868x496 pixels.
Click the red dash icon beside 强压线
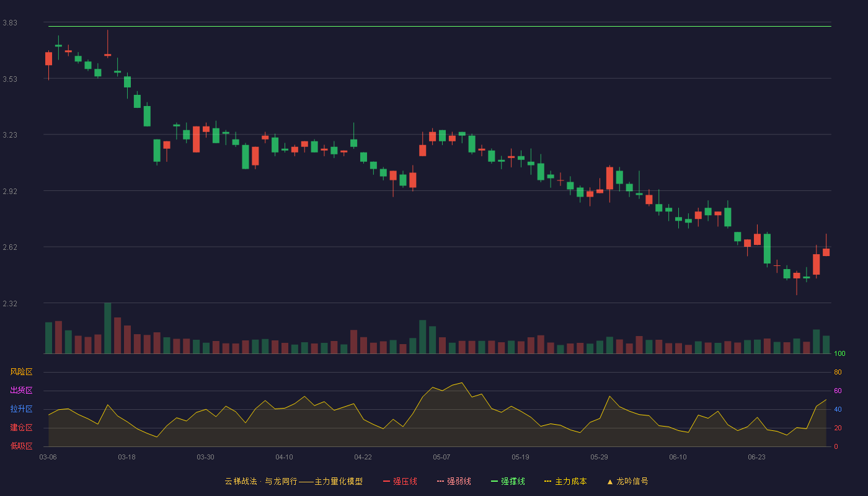point(386,482)
